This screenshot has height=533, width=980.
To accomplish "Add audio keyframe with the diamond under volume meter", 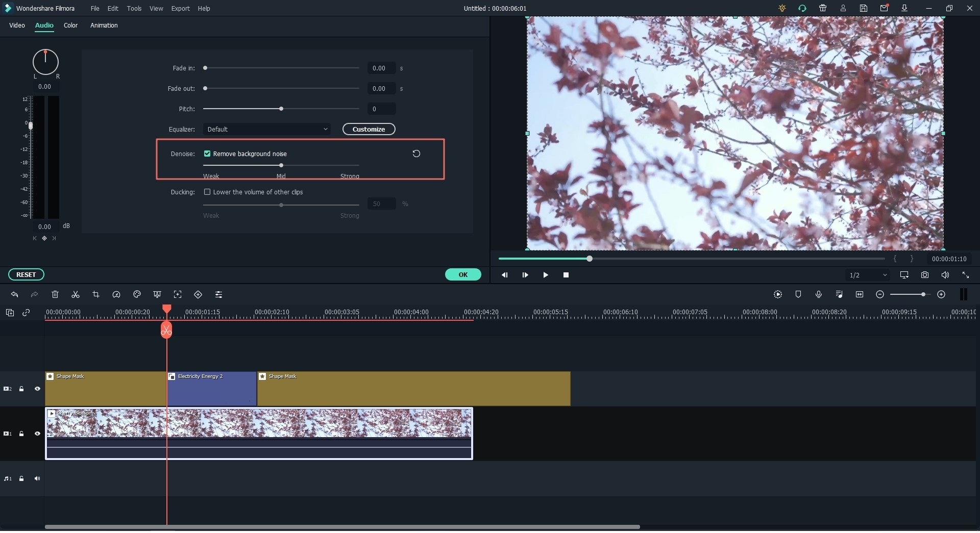I will [44, 239].
